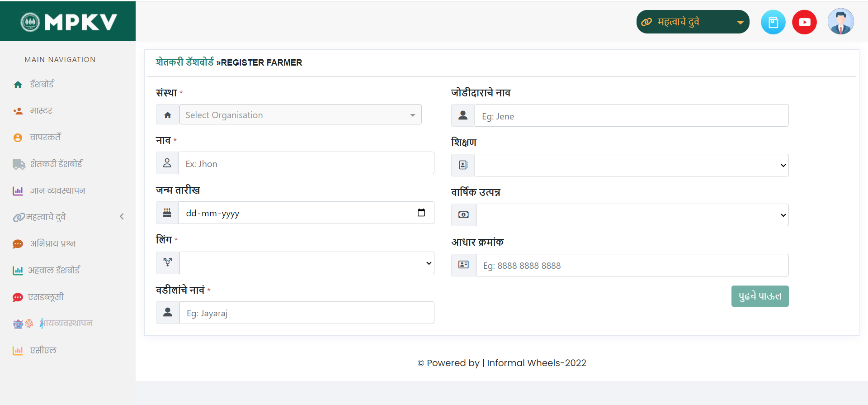This screenshot has width=868, height=405.
Task: Click the birthday cake icon of जन्म तारीख
Action: click(x=167, y=213)
